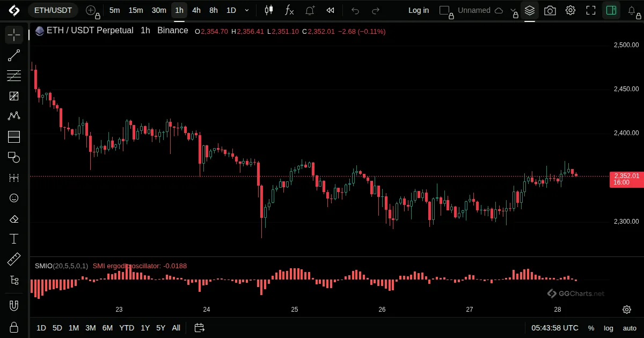Expand the layout options chevron
The height and width of the screenshot is (338, 644).
(x=514, y=10)
